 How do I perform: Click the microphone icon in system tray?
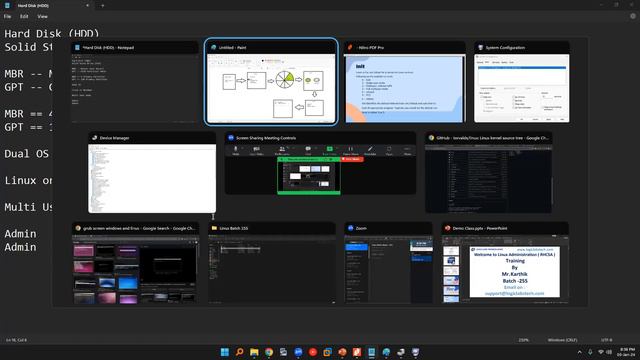point(590,352)
